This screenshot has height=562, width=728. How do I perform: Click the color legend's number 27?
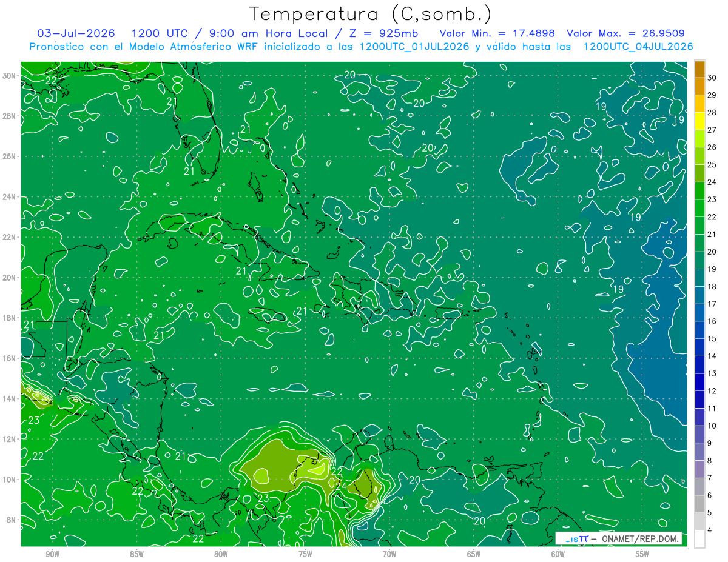[x=712, y=130]
